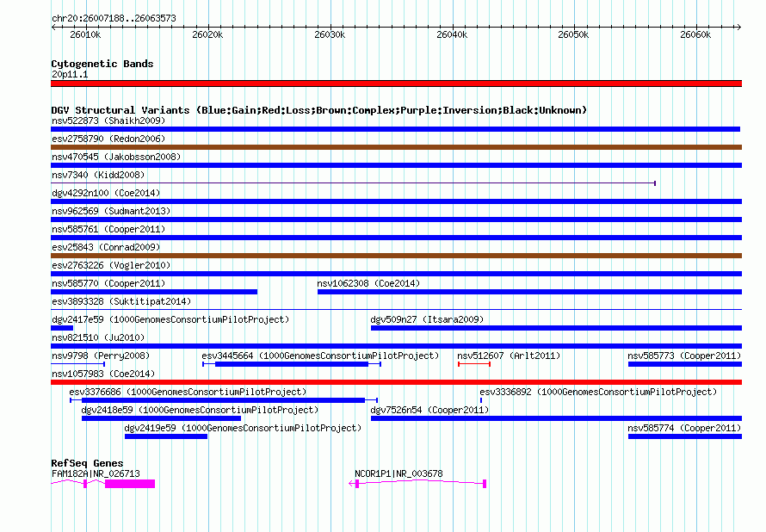Screen dimensions: 766x532
Task: Click the nsv512607 (Arlt2011) label
Action: point(509,356)
